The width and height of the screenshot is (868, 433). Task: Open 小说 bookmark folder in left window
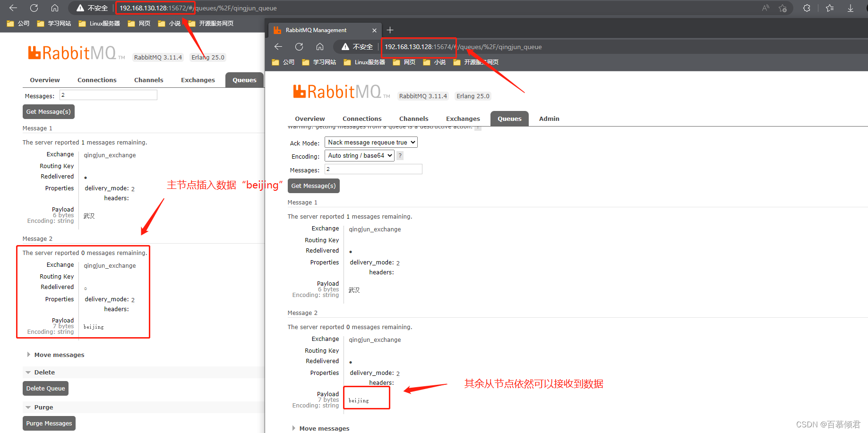tap(169, 23)
